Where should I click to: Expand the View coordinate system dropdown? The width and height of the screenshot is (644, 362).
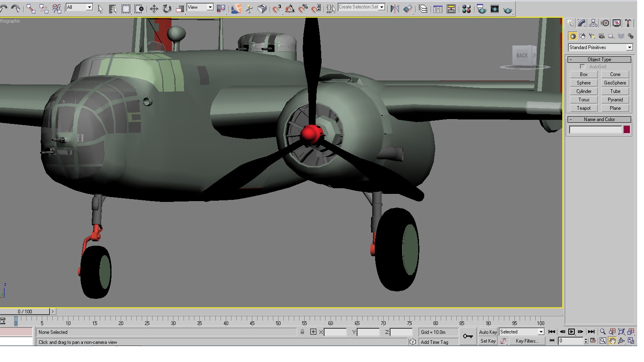point(200,7)
